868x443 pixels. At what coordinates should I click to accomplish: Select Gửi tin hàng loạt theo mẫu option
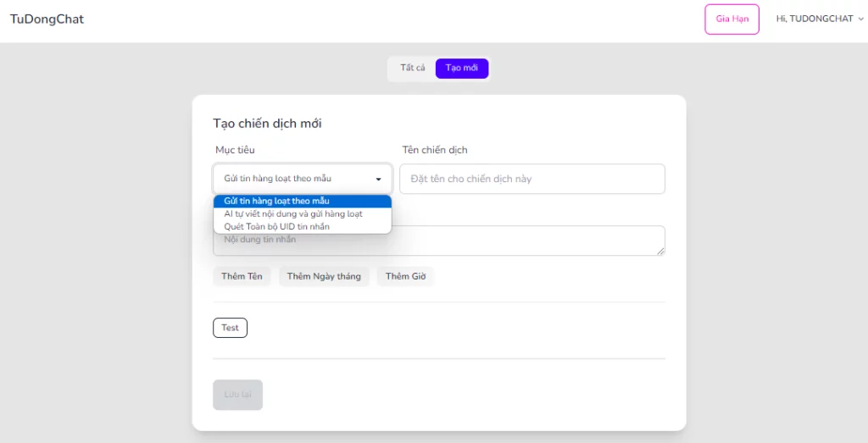click(303, 201)
